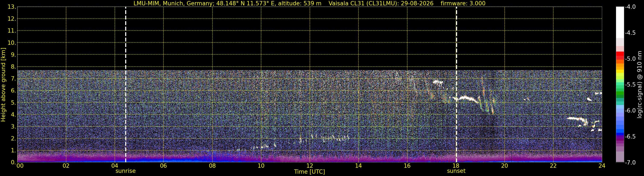Click the sunrise dashed vertical line

(x=126, y=85)
